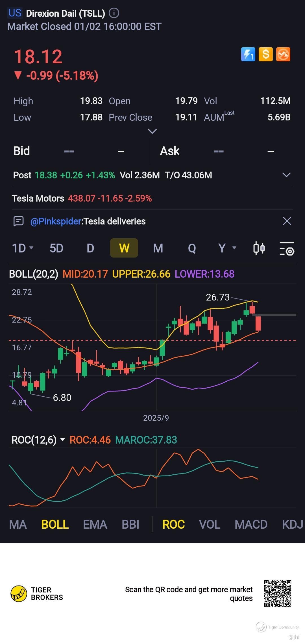Viewport: 305px width, 644px height.
Task: Enable the MACD sub-indicator
Action: coord(251,524)
